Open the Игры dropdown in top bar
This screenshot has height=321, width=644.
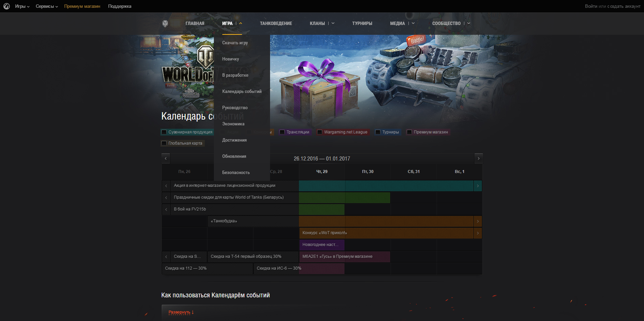click(22, 6)
